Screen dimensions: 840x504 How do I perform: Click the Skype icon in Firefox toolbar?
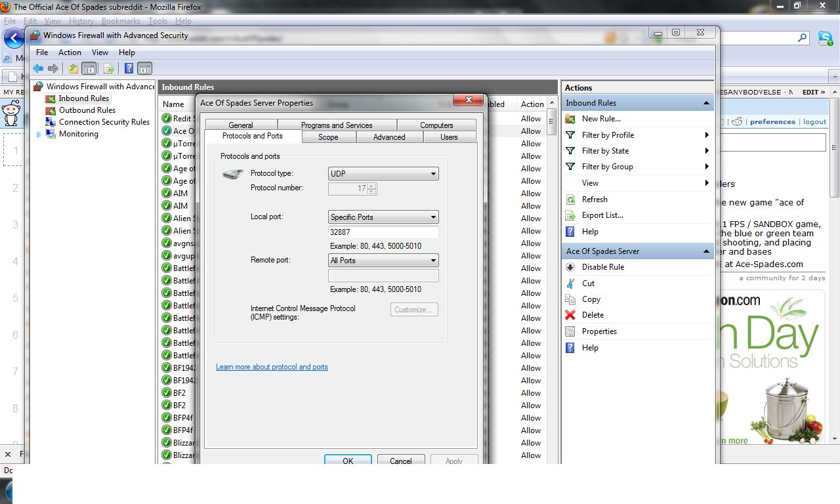click(825, 39)
